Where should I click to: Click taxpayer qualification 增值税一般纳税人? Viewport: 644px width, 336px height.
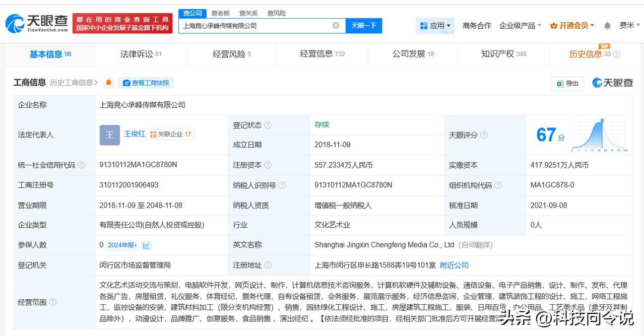pyautogui.click(x=343, y=206)
